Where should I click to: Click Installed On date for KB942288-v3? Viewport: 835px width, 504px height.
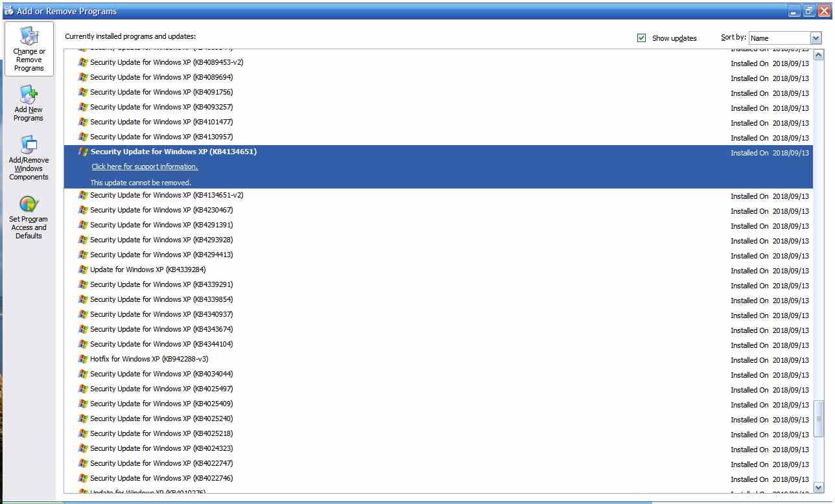pos(770,360)
